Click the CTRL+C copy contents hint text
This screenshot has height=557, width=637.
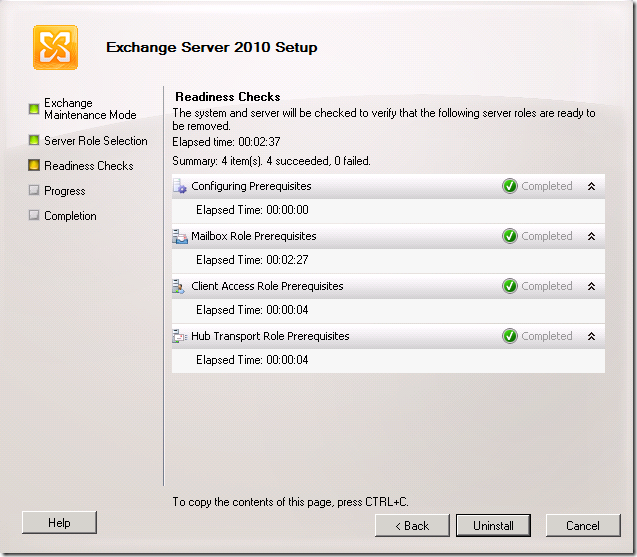pos(290,502)
